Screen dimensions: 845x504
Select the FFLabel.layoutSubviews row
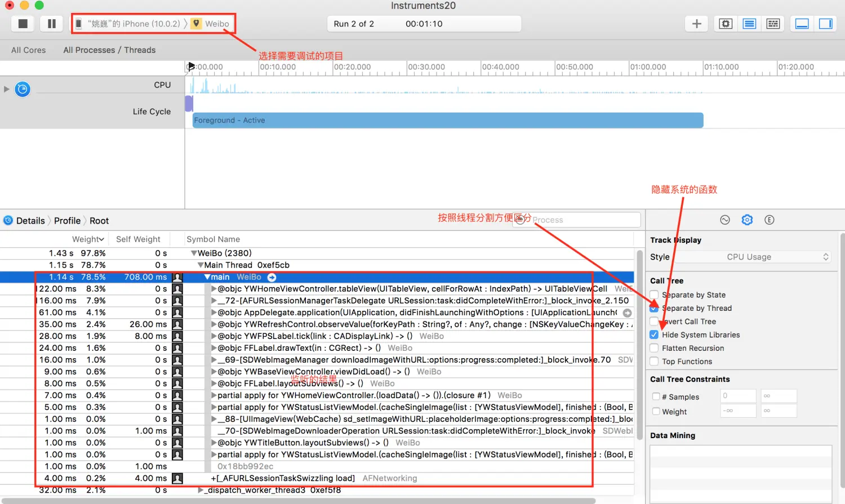coord(317,383)
